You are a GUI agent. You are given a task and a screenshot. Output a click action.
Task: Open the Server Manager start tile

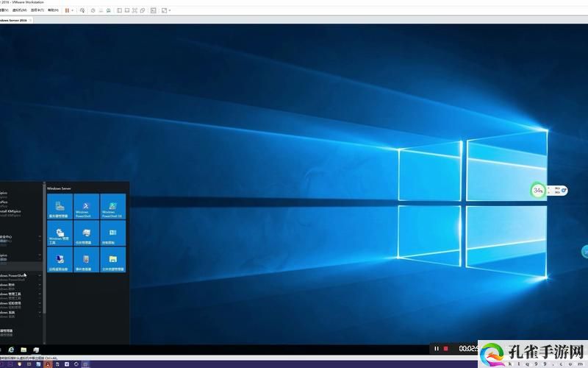pos(60,207)
